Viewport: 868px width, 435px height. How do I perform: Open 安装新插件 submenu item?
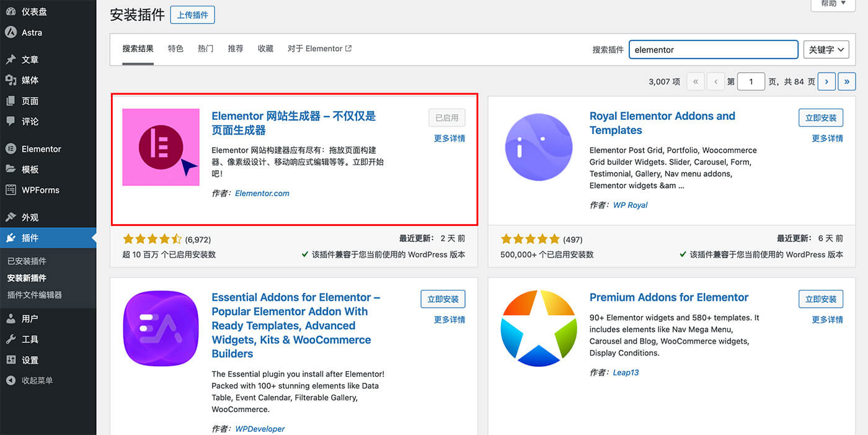pyautogui.click(x=27, y=278)
